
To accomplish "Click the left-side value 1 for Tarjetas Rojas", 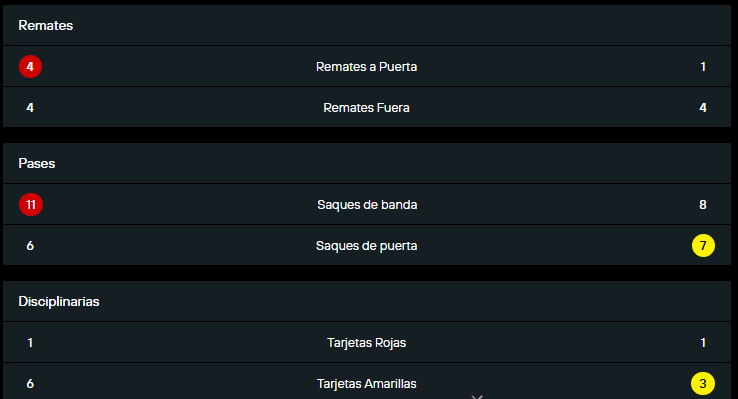I will 30,343.
